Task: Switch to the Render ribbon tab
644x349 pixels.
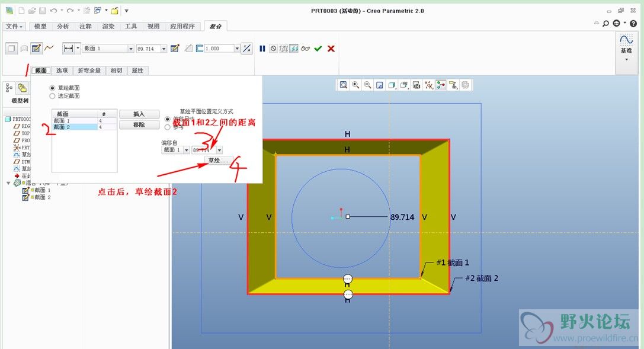Action: pos(108,26)
